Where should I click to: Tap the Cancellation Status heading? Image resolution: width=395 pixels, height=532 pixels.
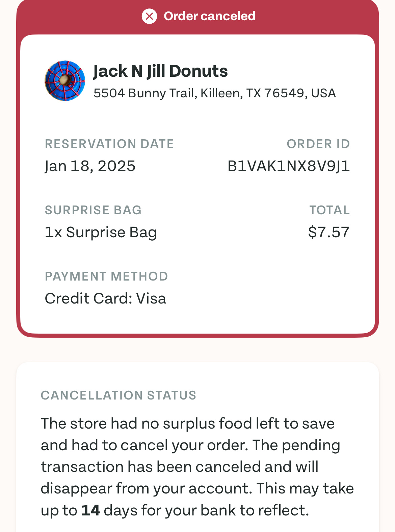coord(119,395)
